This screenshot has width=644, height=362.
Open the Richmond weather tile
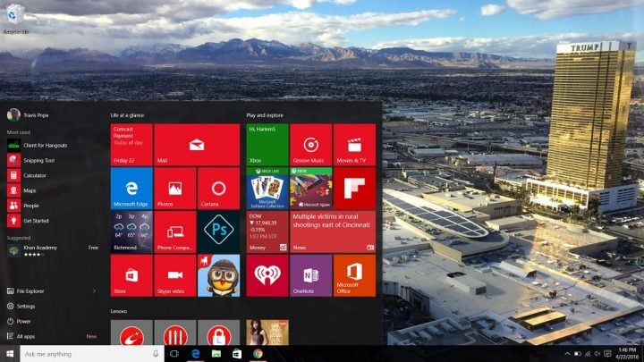point(131,232)
